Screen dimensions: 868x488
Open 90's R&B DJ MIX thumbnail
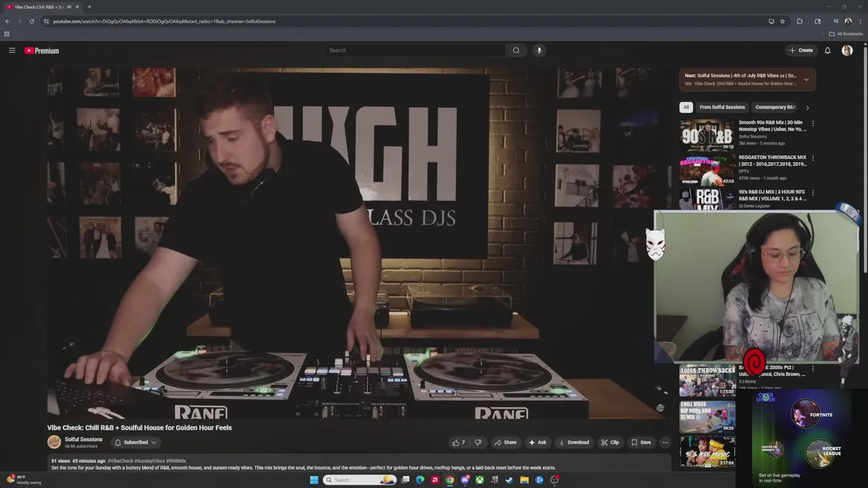coord(707,200)
